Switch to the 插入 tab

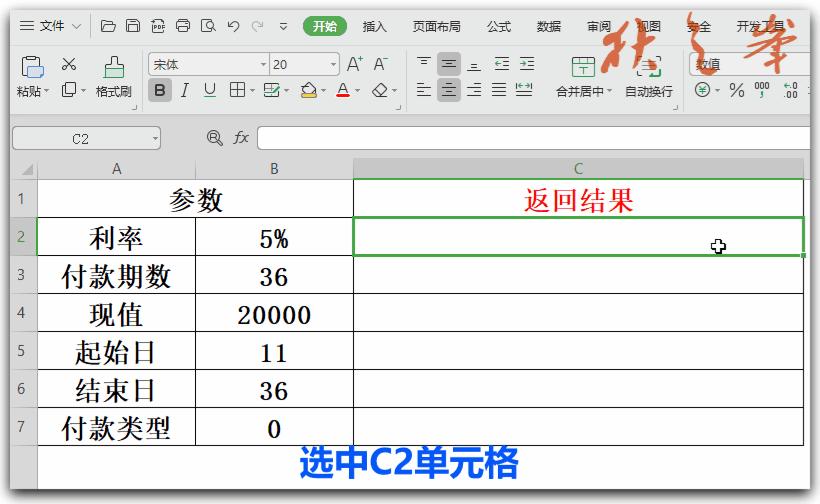pos(374,26)
